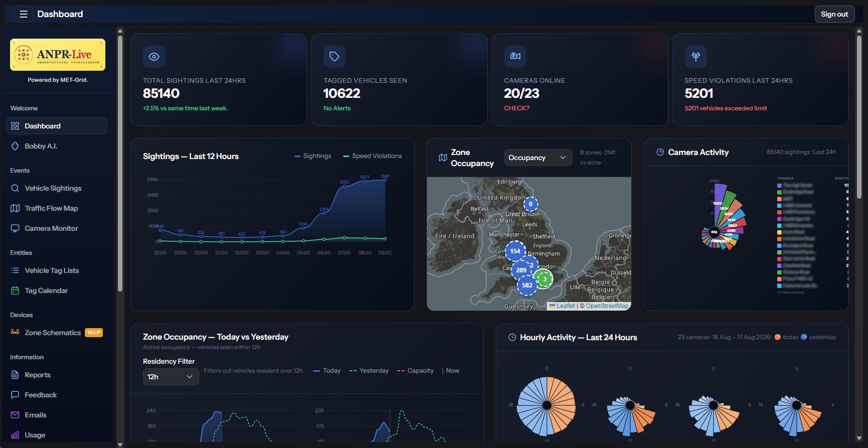Click the Feedback speech bubble icon
The image size is (868, 448).
15,395
